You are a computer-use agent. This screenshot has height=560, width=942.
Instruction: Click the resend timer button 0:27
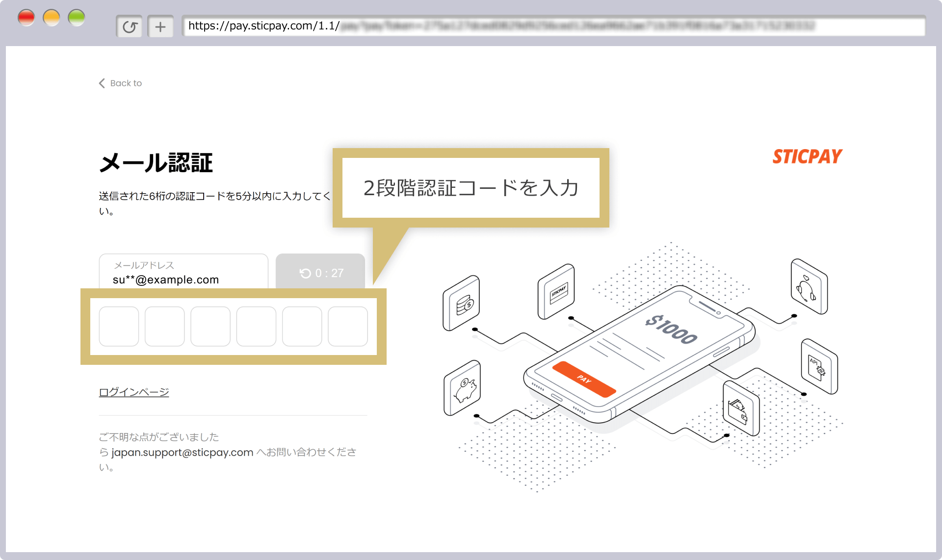point(320,271)
